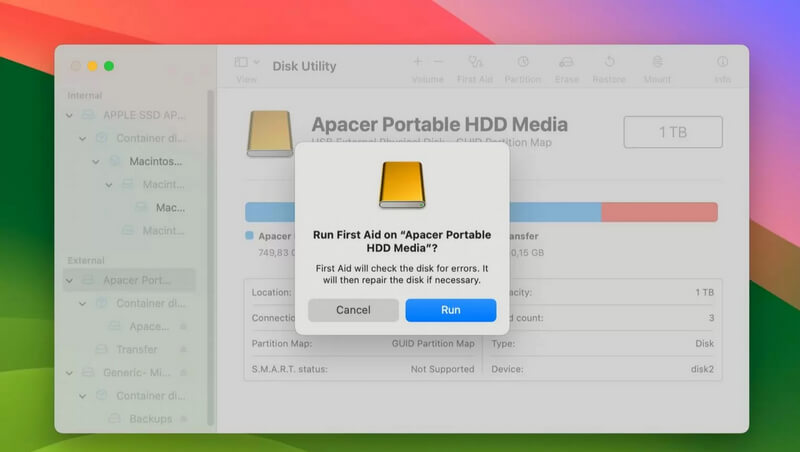800x452 pixels.
Task: Click the Erase toolbar icon
Action: tap(566, 63)
